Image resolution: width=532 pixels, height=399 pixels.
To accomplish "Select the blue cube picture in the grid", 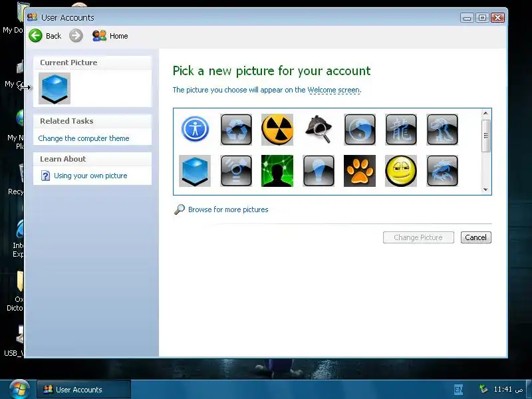I will (x=195, y=171).
